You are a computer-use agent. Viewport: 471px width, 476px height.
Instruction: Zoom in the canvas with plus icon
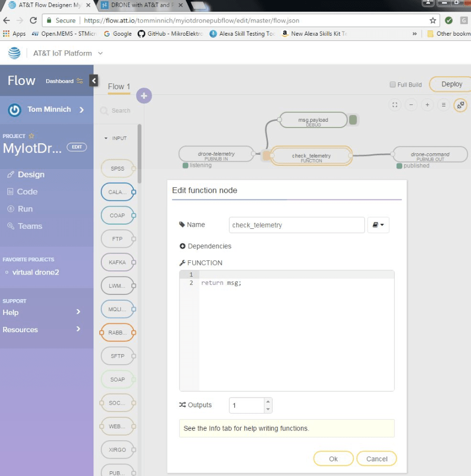427,105
